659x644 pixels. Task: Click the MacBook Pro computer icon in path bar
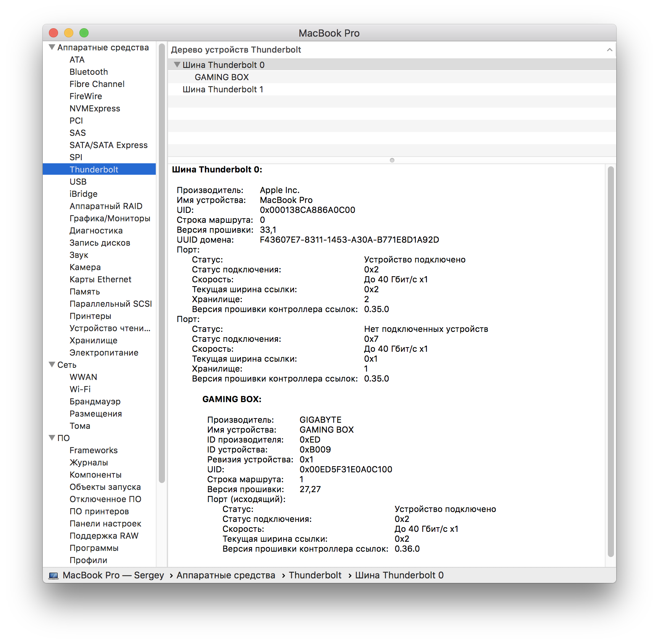point(53,575)
